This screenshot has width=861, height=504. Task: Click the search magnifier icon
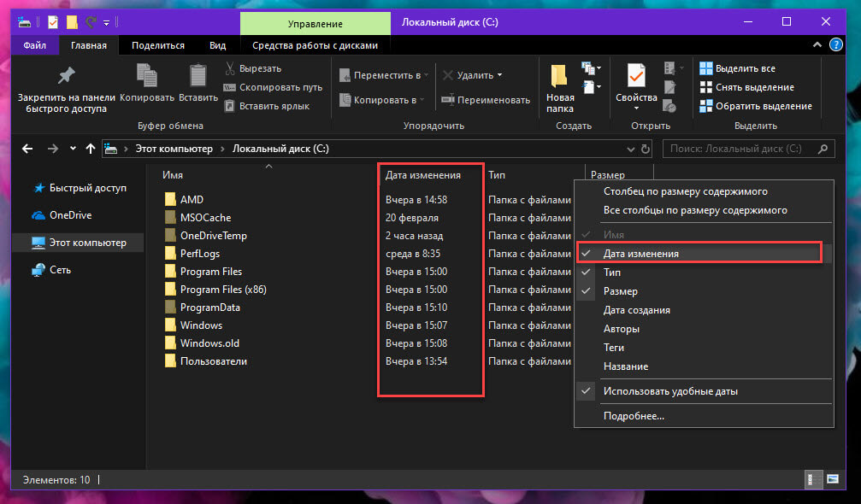[823, 149]
